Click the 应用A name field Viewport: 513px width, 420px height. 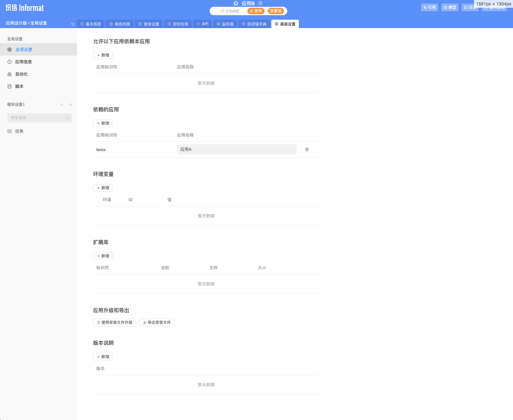tap(236, 149)
